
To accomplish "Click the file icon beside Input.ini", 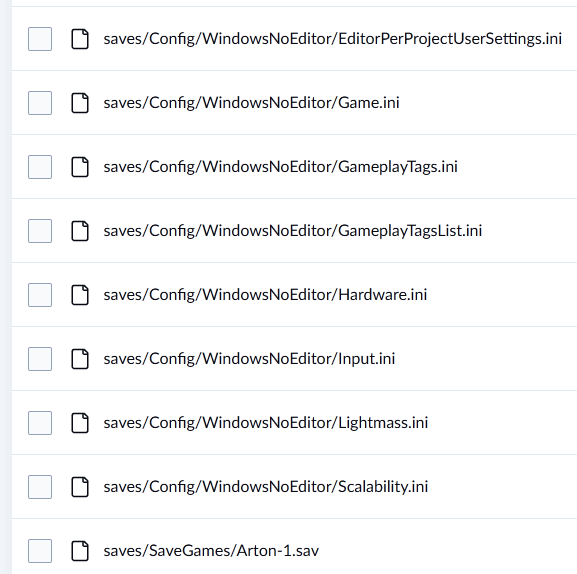I will [x=80, y=359].
